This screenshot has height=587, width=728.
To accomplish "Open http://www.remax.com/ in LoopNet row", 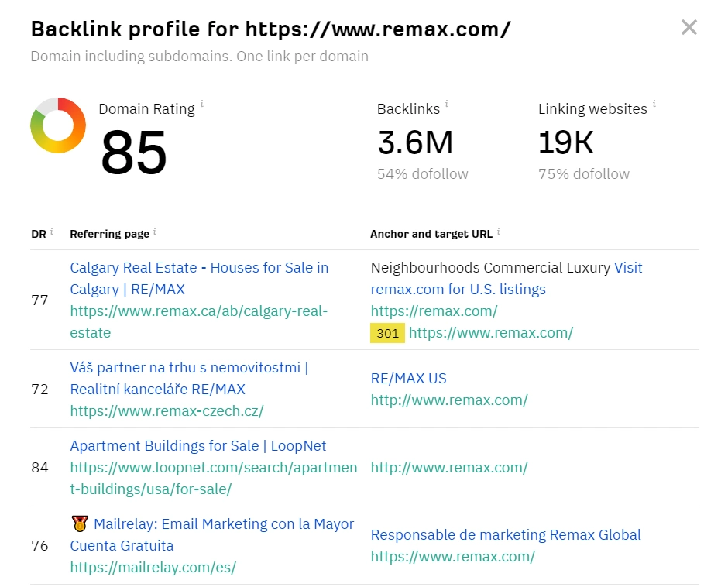I will 449,467.
